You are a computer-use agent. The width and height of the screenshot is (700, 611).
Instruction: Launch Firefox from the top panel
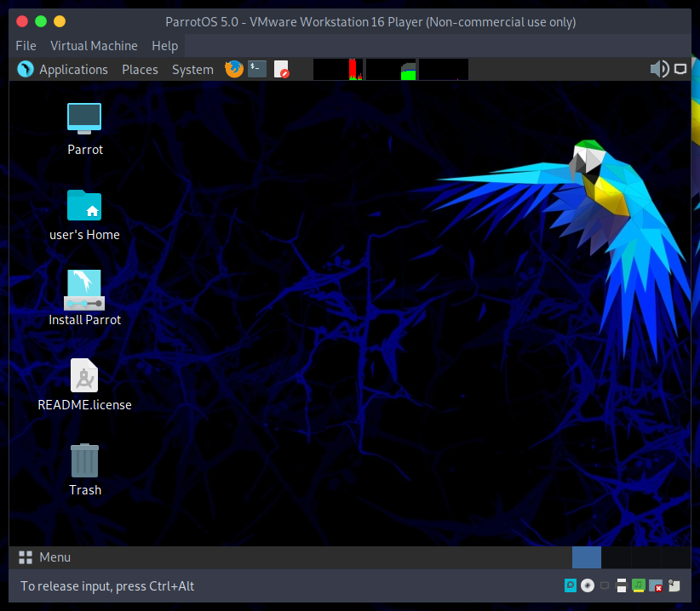point(233,69)
